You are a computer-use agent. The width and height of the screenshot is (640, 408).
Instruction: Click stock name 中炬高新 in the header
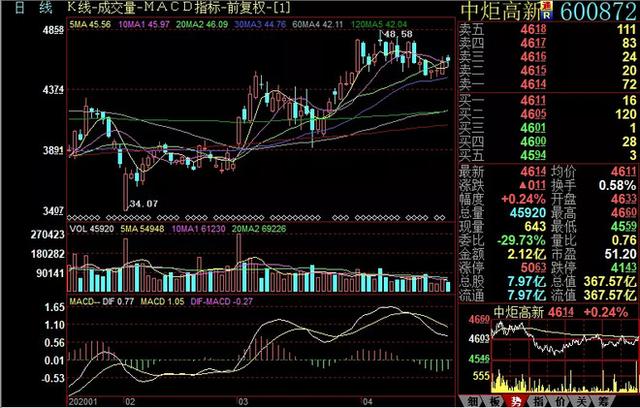501,11
